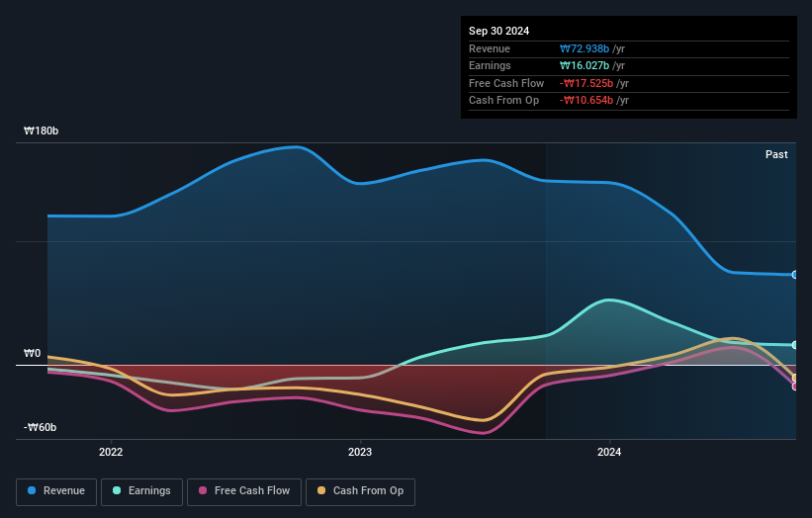812x518 pixels.
Task: Click the 'Free Cash Flow' row label in the tooltip
Action: coord(506,83)
